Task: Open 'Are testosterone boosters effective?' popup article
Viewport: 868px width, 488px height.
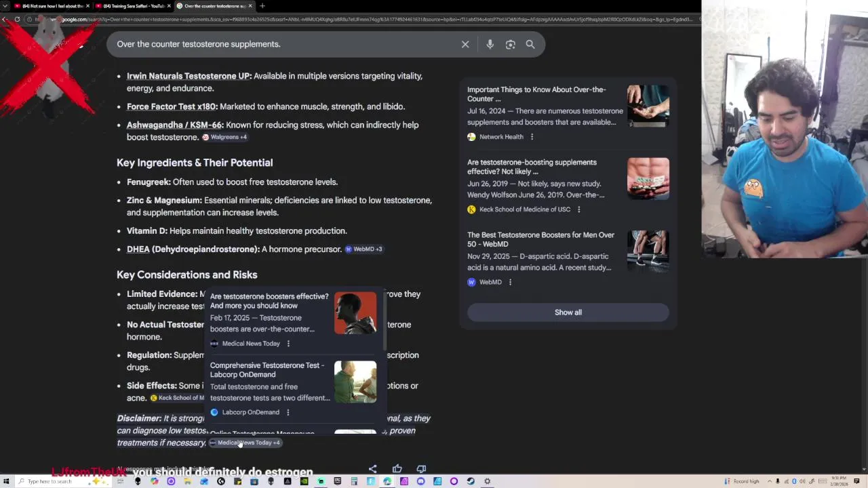Action: pyautogui.click(x=269, y=301)
